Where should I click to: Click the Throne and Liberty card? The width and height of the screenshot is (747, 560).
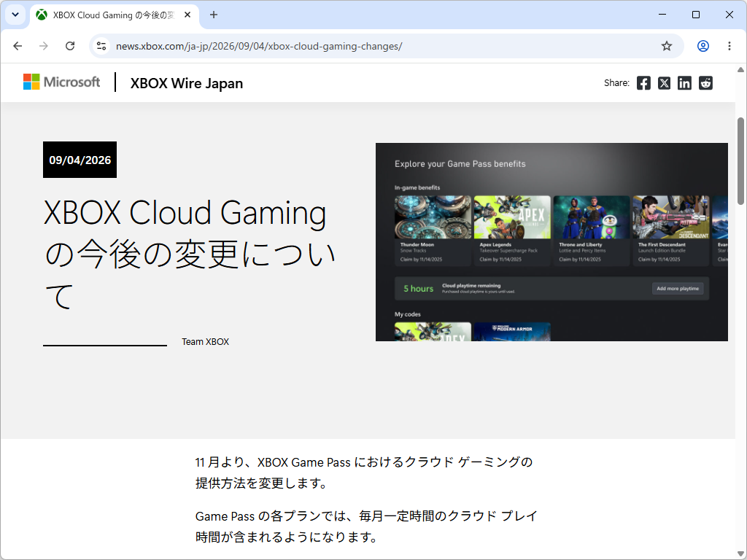click(591, 230)
